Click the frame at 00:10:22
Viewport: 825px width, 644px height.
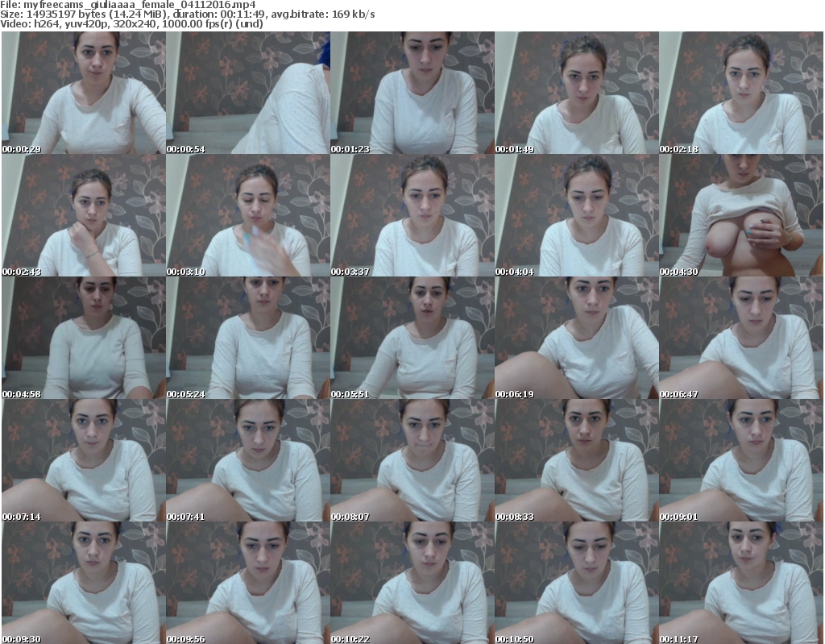pos(412,583)
